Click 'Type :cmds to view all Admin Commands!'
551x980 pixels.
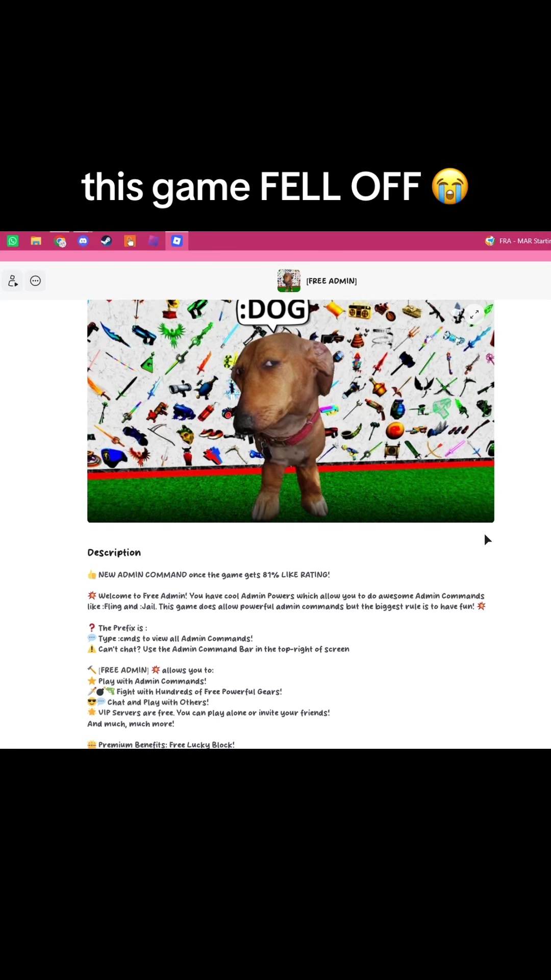pyautogui.click(x=170, y=639)
